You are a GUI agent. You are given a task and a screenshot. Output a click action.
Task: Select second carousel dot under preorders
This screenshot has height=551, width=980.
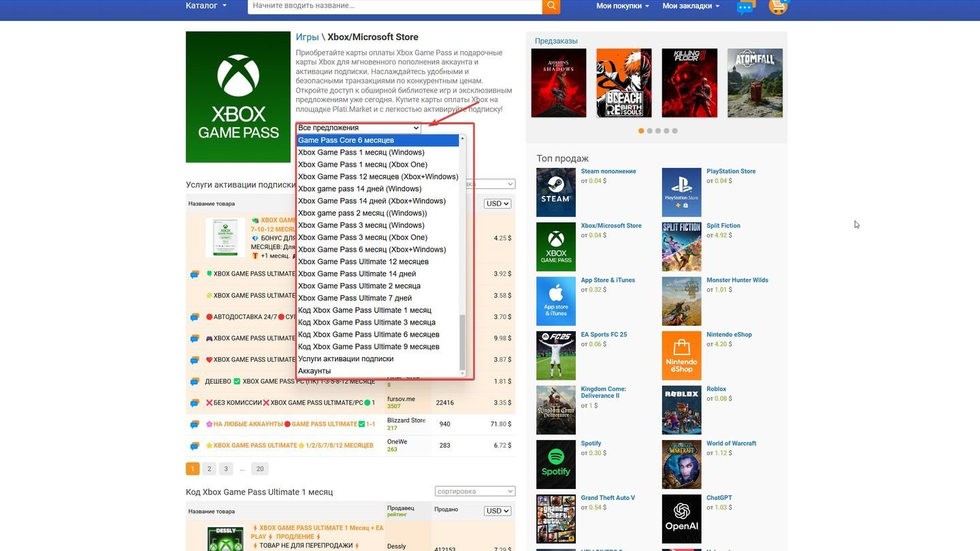tap(650, 131)
